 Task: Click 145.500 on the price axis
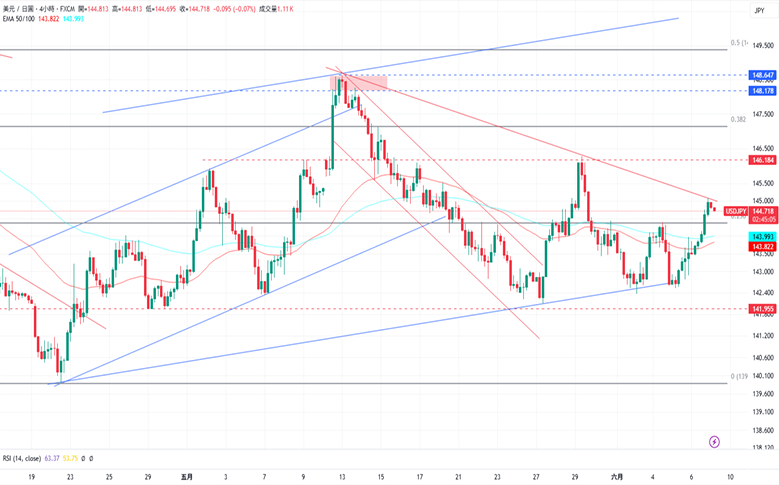click(763, 183)
